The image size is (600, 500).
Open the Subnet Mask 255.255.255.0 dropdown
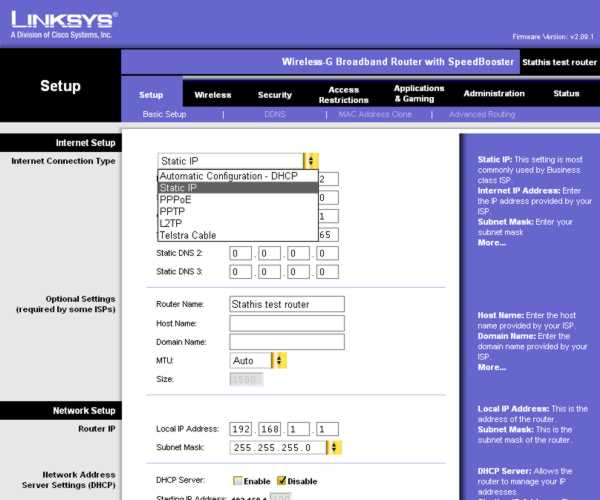click(285, 447)
